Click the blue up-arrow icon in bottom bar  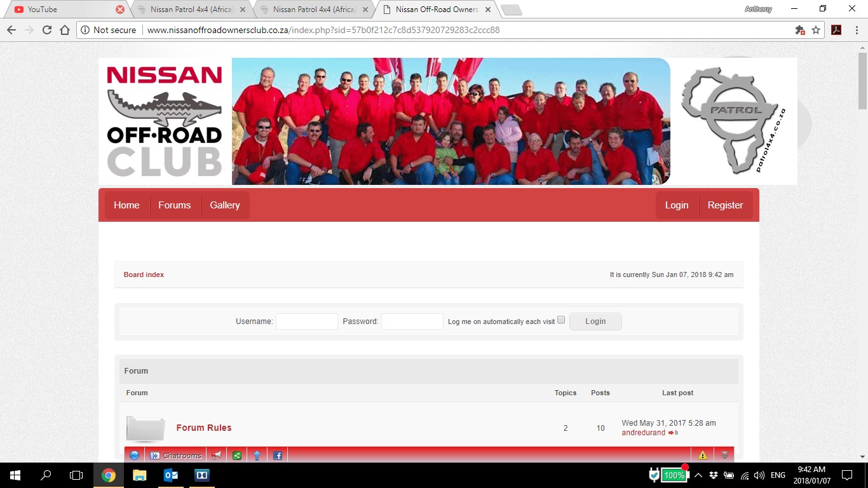click(257, 455)
